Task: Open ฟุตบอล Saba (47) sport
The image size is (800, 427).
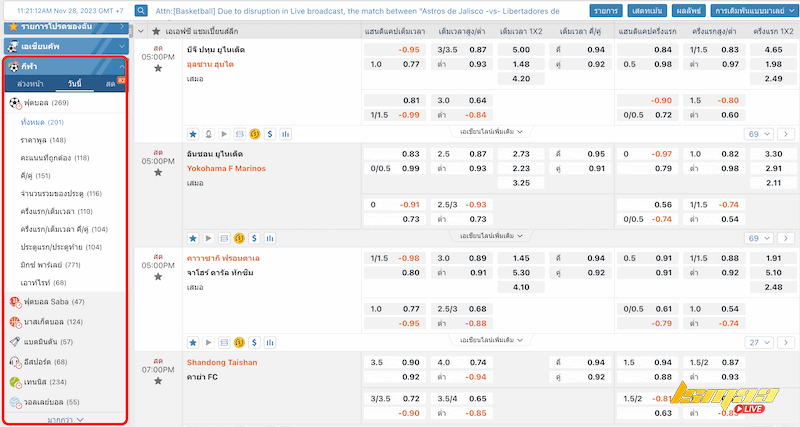Action: 54,302
